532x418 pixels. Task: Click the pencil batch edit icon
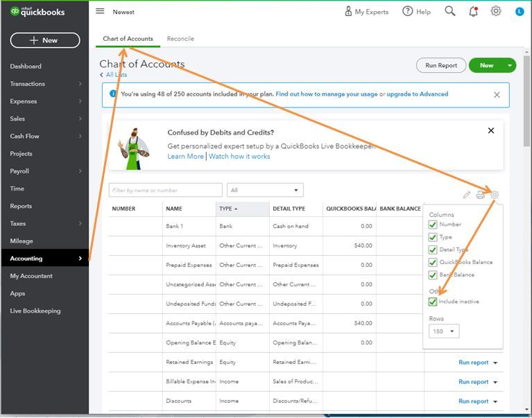click(x=467, y=195)
